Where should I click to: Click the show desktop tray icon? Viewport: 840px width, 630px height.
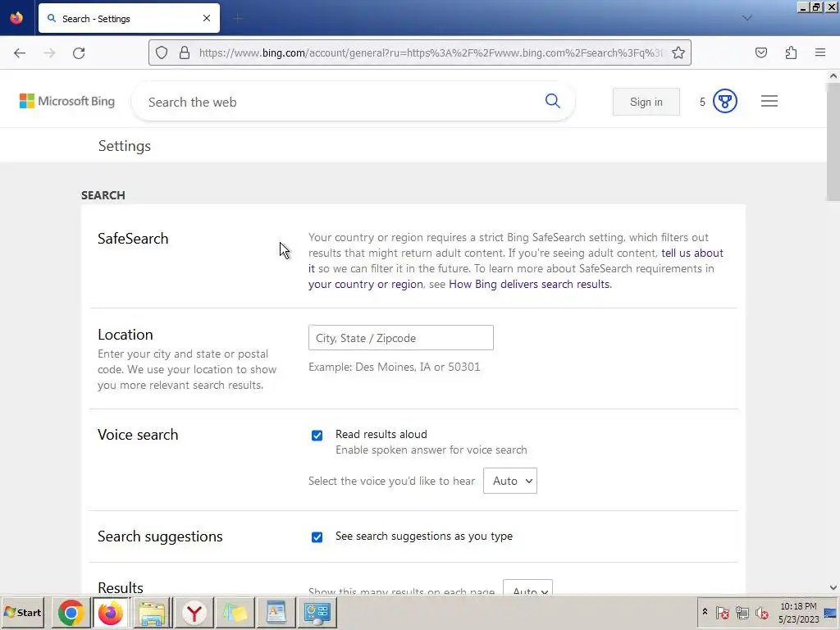click(x=831, y=612)
